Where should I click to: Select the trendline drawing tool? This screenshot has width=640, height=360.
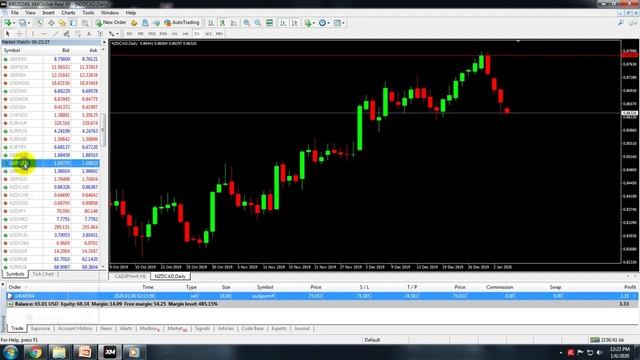click(55, 33)
